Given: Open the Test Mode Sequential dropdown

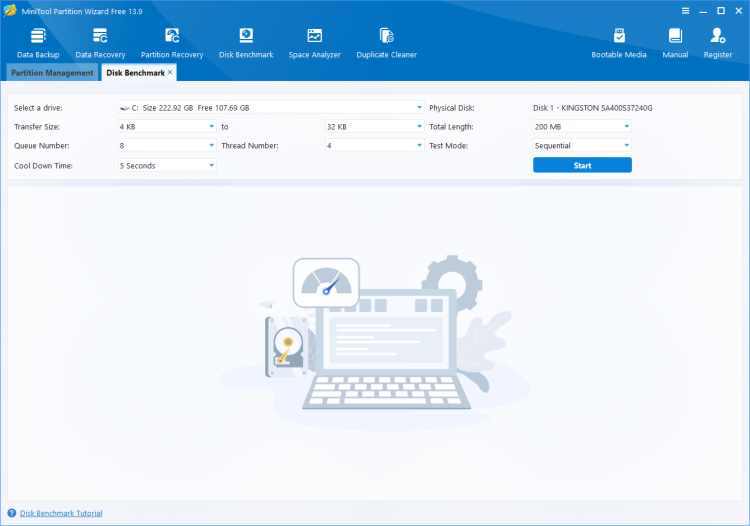Looking at the screenshot, I should [x=582, y=145].
